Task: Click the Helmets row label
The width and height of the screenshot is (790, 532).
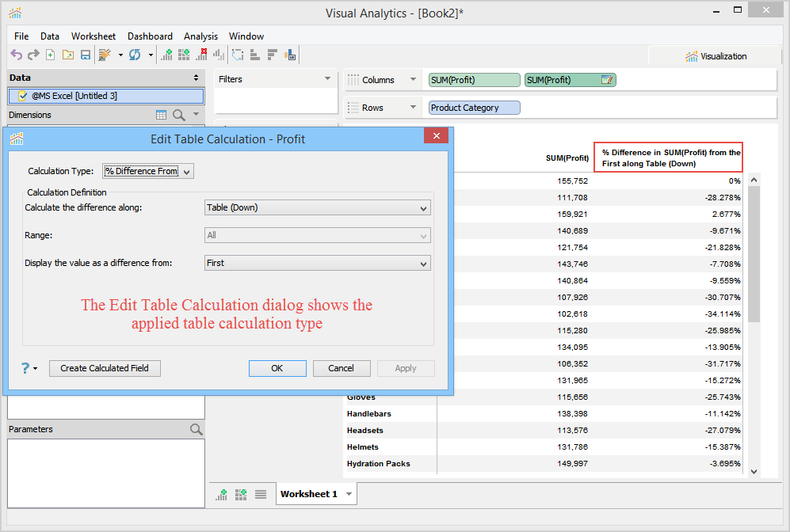Action: (362, 447)
